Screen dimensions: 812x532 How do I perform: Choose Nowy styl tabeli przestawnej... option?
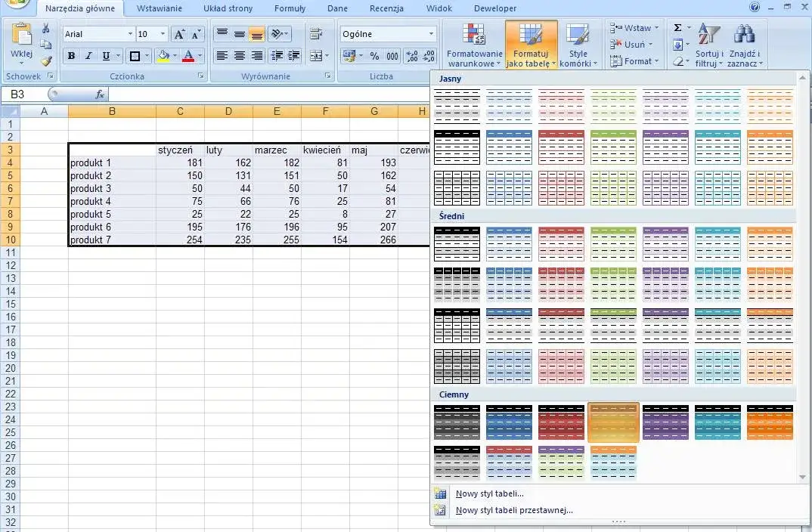tap(514, 510)
